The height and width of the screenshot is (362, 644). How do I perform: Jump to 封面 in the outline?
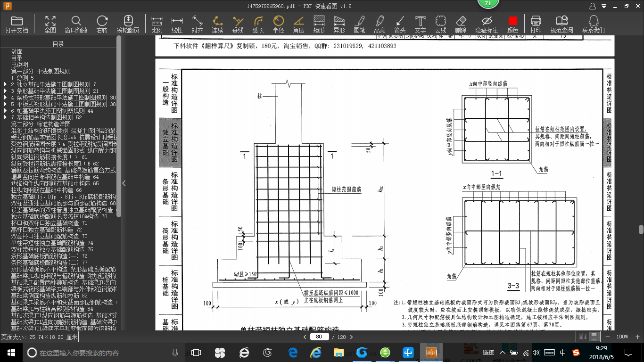coord(17,51)
